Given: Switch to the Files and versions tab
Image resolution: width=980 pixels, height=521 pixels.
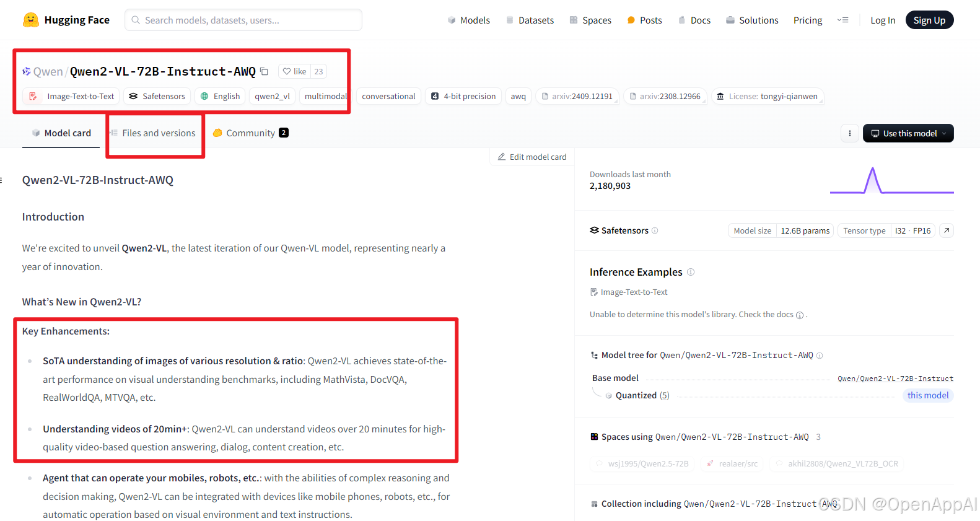Looking at the screenshot, I should [x=152, y=133].
